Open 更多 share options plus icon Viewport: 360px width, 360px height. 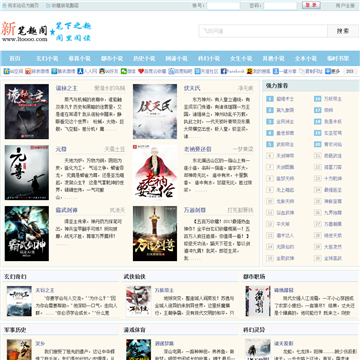coord(328,71)
